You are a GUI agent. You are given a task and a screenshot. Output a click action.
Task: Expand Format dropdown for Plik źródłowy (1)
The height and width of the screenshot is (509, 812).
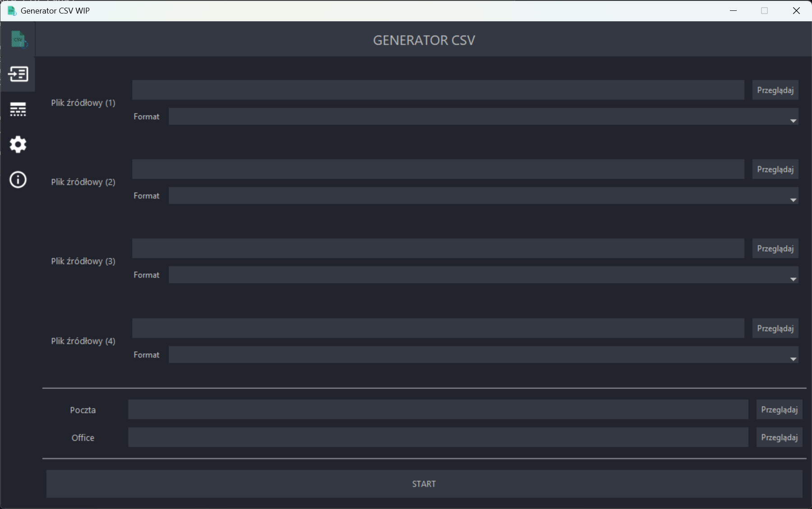(483, 116)
